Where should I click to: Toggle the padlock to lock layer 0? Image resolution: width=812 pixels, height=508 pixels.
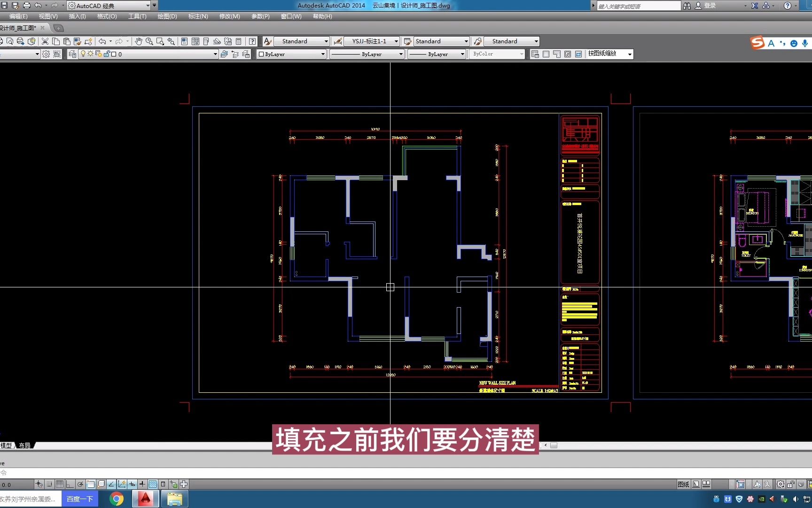107,54
